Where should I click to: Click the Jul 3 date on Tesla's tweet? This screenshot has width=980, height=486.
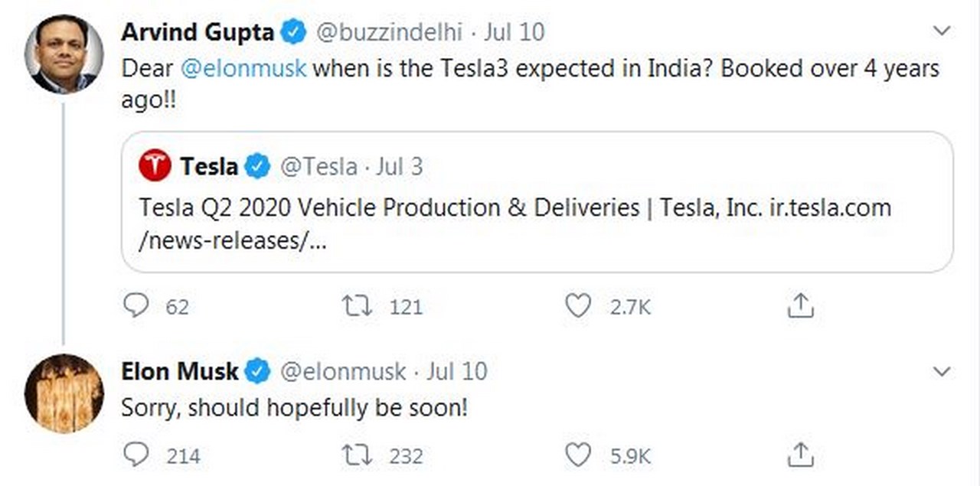pos(399,167)
